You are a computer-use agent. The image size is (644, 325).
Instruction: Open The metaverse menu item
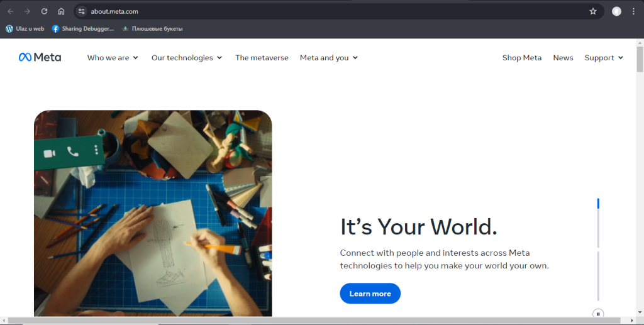click(262, 58)
